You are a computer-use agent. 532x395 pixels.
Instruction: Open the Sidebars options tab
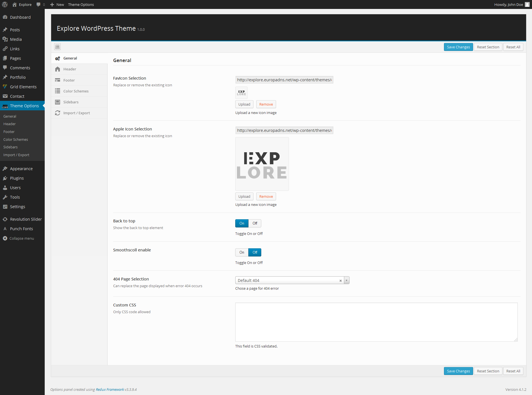79,102
